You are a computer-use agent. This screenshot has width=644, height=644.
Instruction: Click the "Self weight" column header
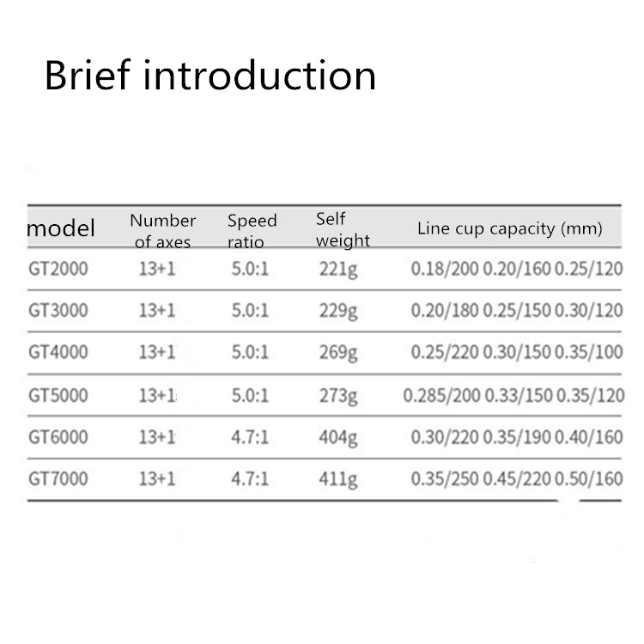343,229
